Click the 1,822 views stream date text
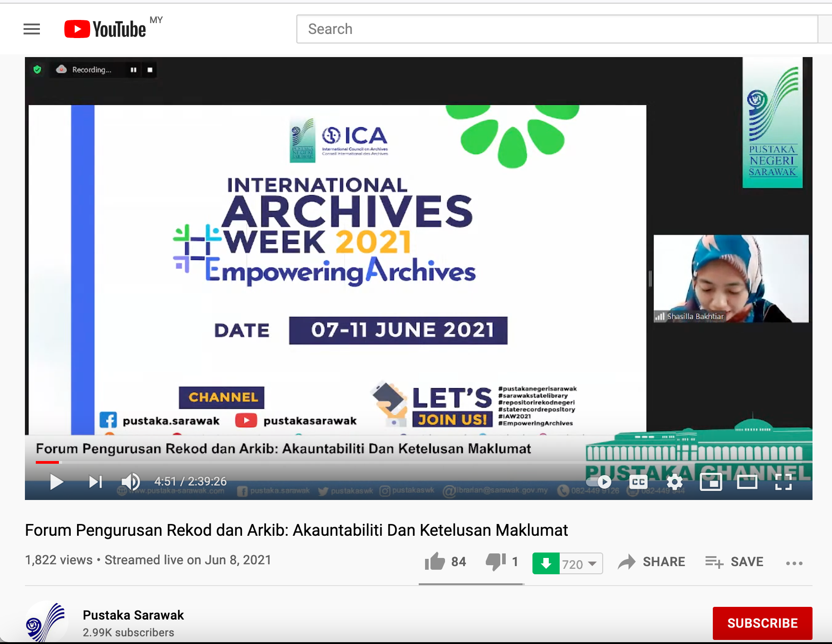 point(148,560)
